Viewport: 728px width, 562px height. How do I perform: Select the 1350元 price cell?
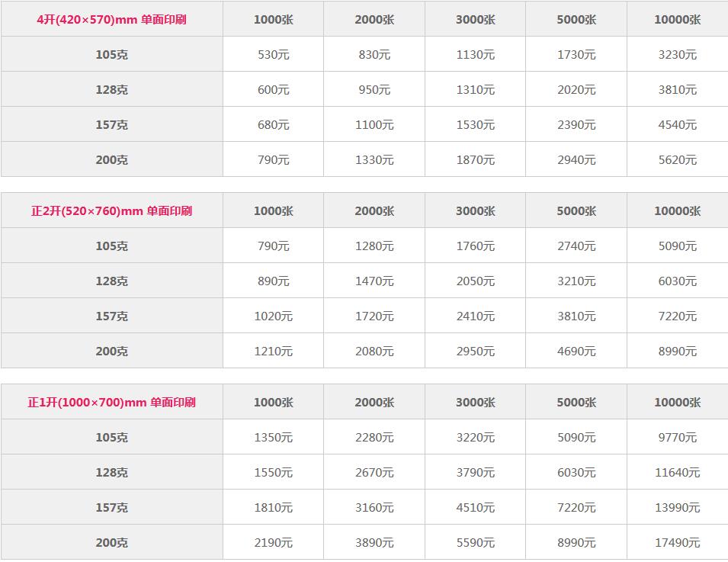click(274, 438)
